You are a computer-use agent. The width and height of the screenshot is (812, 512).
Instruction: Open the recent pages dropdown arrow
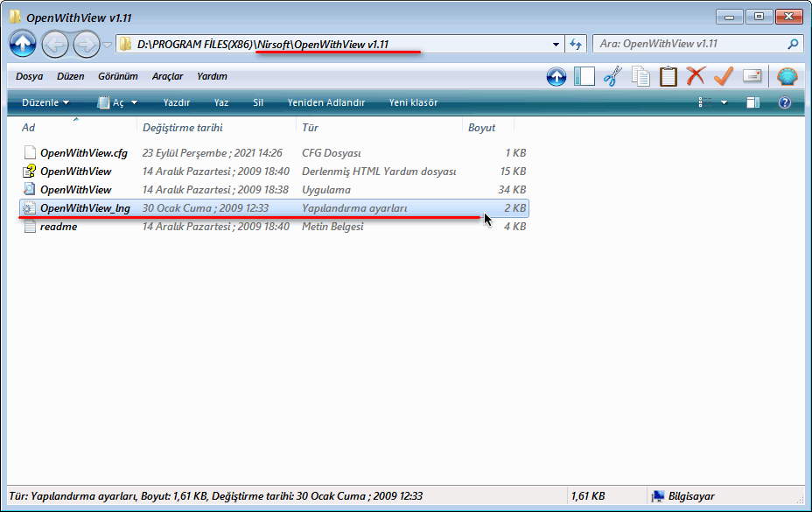(x=108, y=46)
